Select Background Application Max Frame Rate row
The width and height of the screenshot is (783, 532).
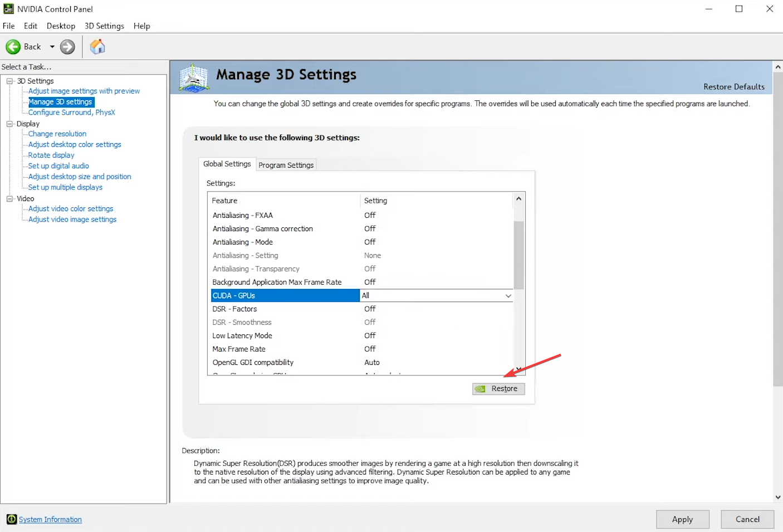361,282
